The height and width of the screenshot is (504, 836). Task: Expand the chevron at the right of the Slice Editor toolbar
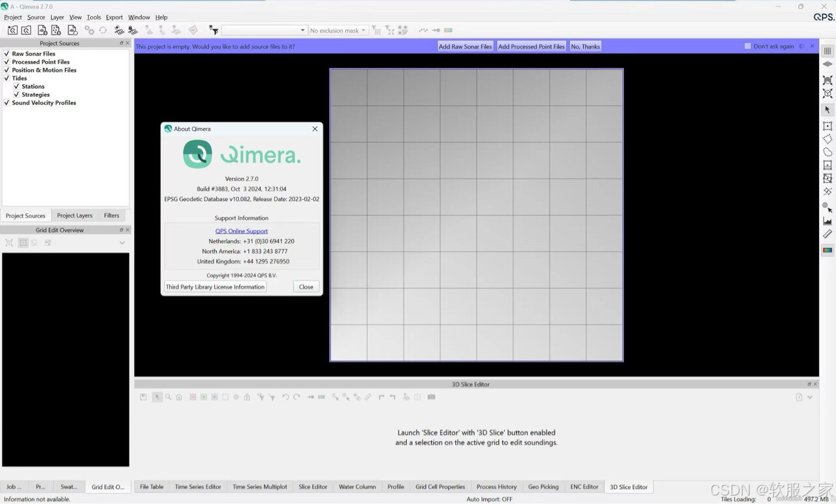pyautogui.click(x=810, y=397)
